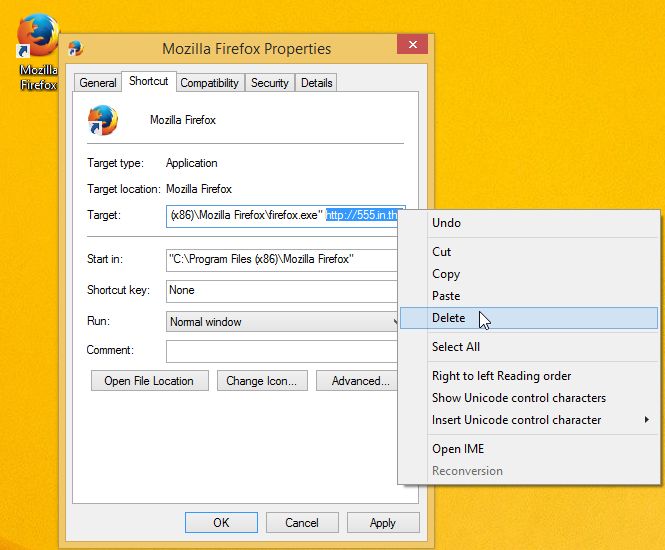Open the Compatibility tab

(210, 83)
